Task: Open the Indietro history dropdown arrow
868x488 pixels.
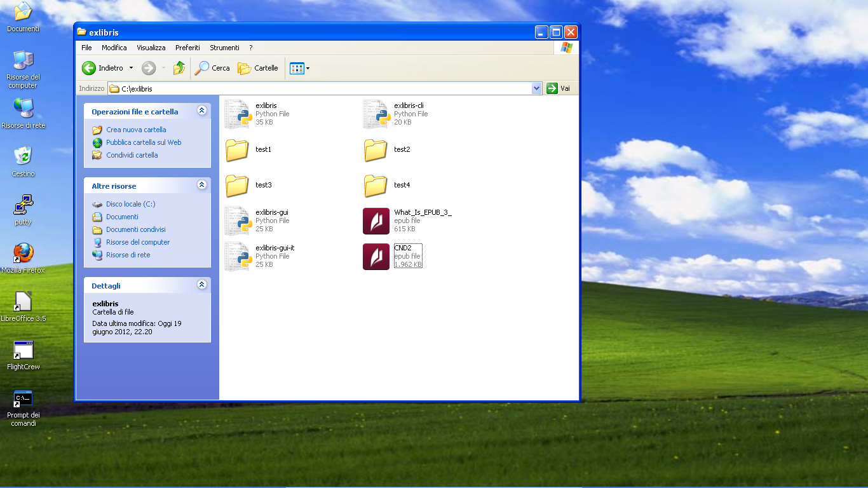Action: 132,68
